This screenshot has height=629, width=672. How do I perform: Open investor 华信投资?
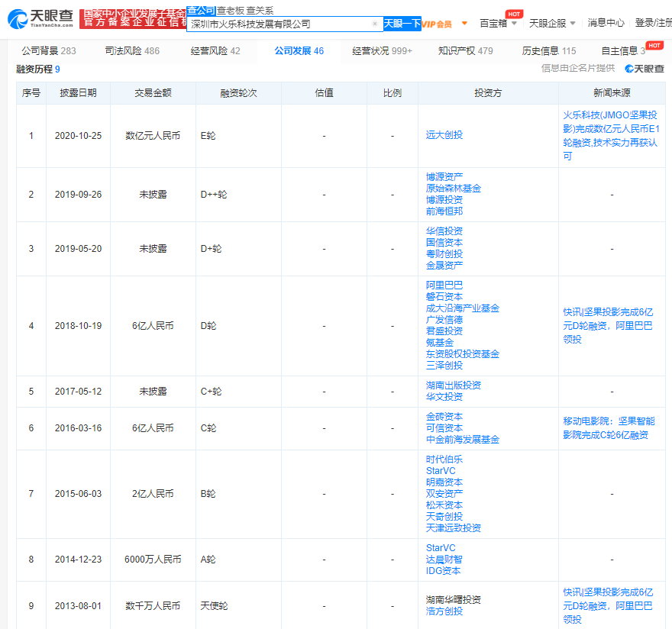[x=444, y=231]
